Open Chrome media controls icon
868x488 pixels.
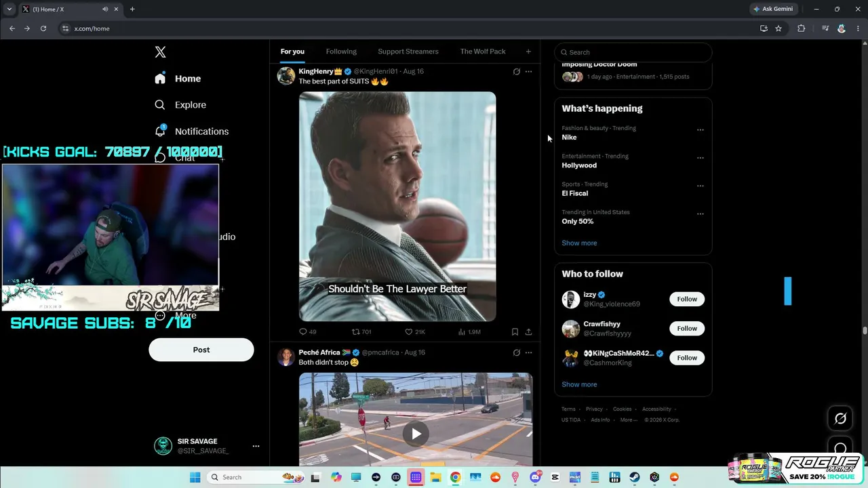point(825,28)
